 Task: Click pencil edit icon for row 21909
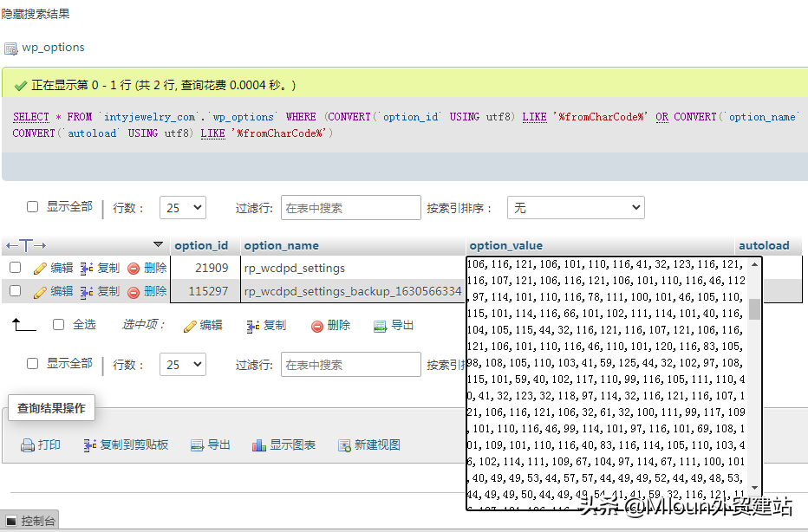40,269
